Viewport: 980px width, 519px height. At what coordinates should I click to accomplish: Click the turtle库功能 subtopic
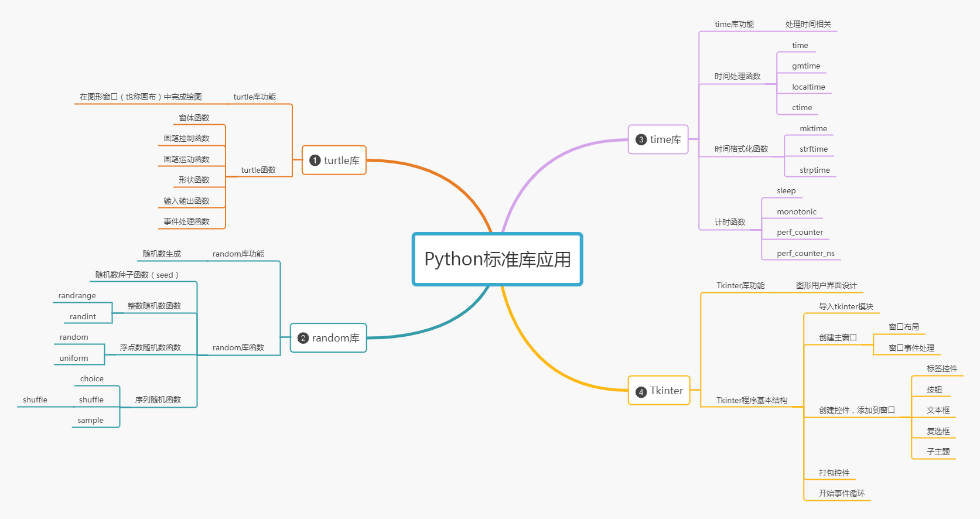(254, 97)
